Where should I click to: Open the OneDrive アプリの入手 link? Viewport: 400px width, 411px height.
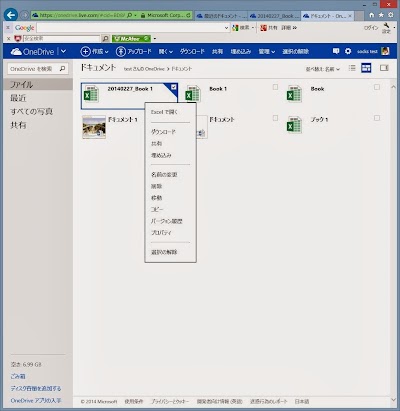[x=36, y=400]
